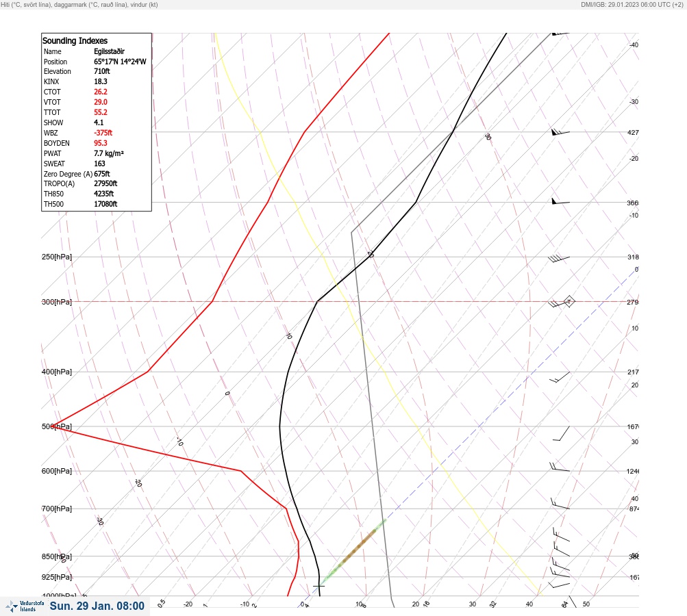Click the bottom axis temperature label 40
Screen dimensions: 687x616
[529, 604]
